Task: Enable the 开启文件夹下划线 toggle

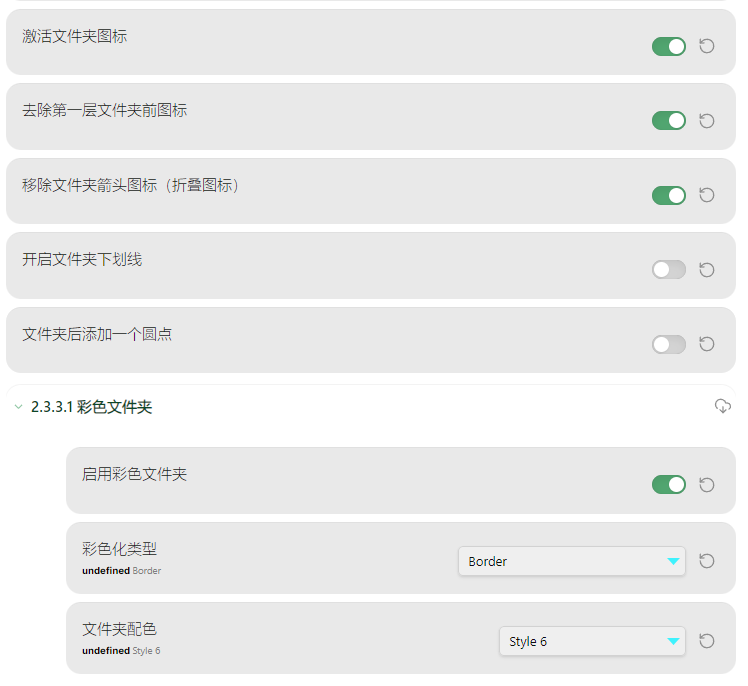Action: (668, 270)
